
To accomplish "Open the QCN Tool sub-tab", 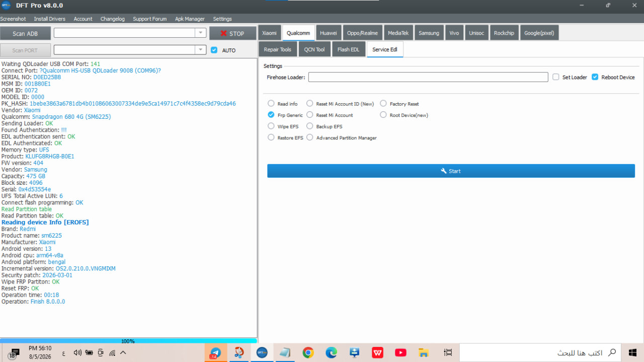I will coord(314,49).
